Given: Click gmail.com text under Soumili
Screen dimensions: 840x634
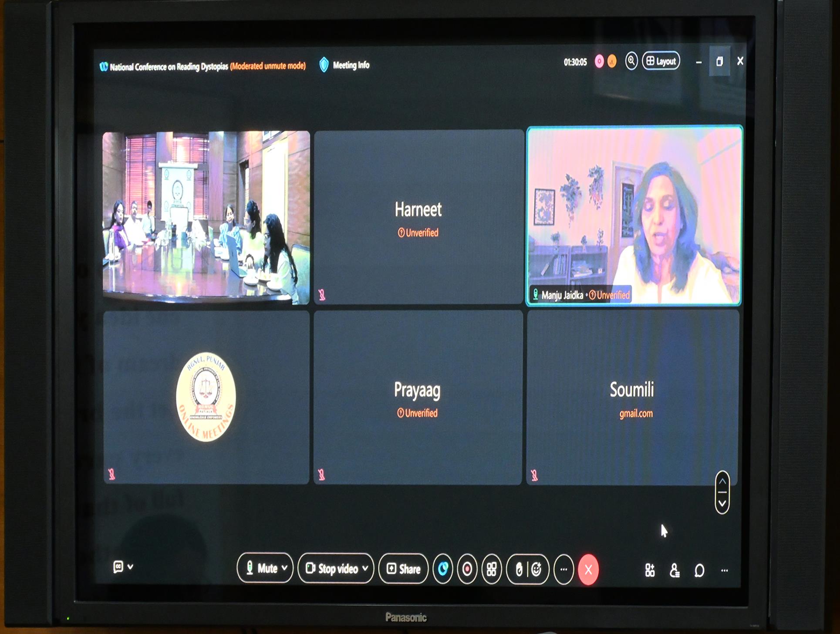Looking at the screenshot, I should coord(636,414).
